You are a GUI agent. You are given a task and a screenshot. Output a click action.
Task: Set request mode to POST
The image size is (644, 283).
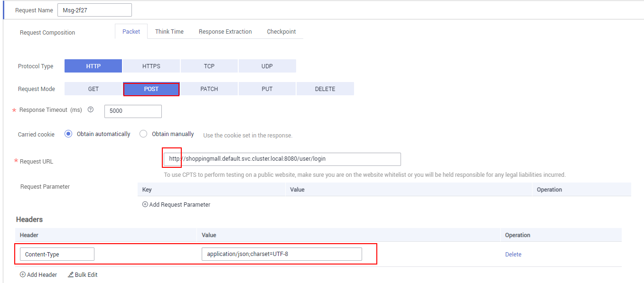point(151,89)
